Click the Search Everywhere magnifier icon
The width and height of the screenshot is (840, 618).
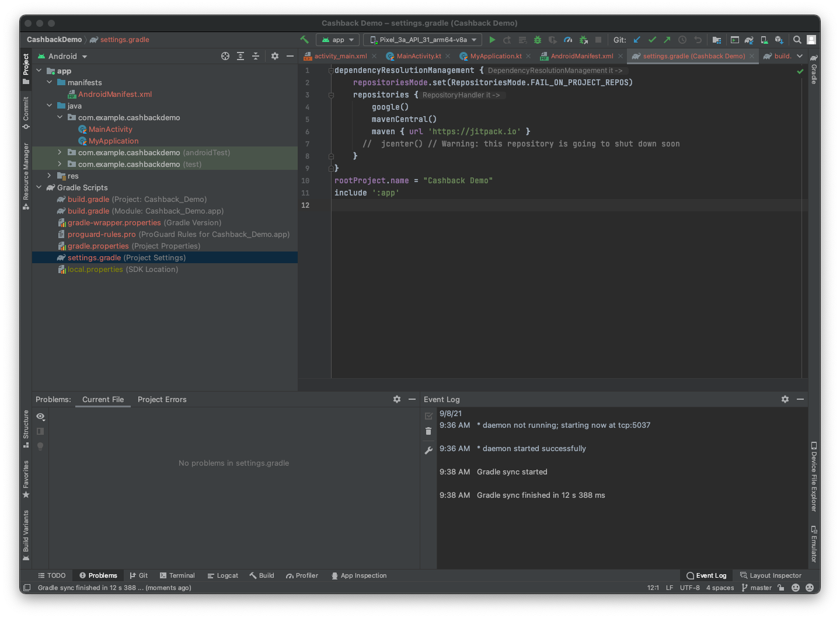(797, 40)
